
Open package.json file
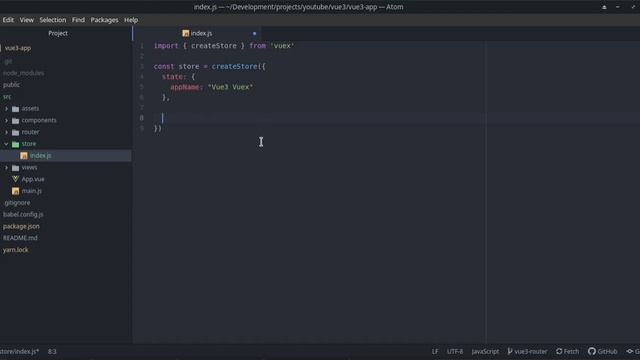point(21,226)
